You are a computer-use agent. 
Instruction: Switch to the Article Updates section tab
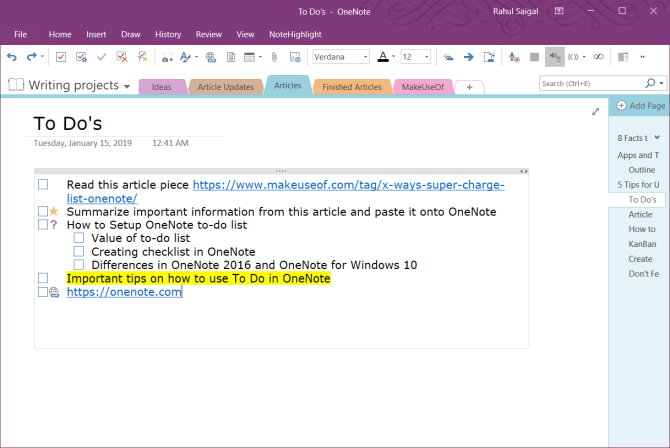[x=225, y=87]
